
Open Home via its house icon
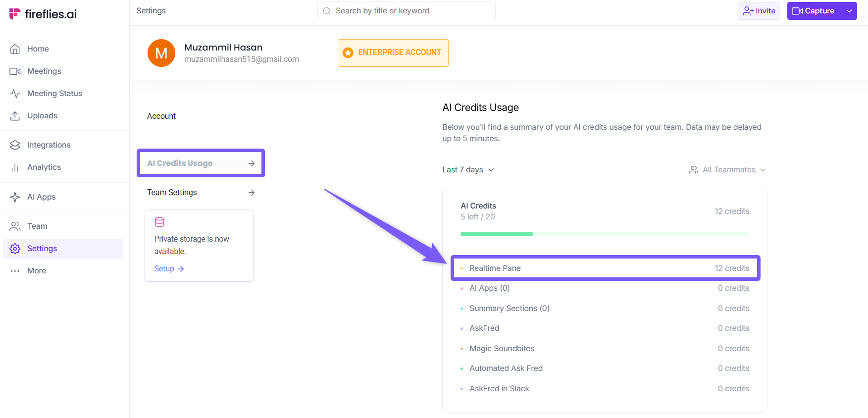[x=15, y=49]
